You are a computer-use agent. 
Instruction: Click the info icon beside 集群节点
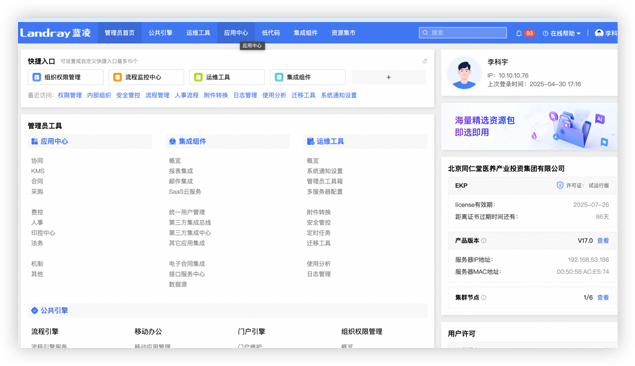tap(484, 298)
